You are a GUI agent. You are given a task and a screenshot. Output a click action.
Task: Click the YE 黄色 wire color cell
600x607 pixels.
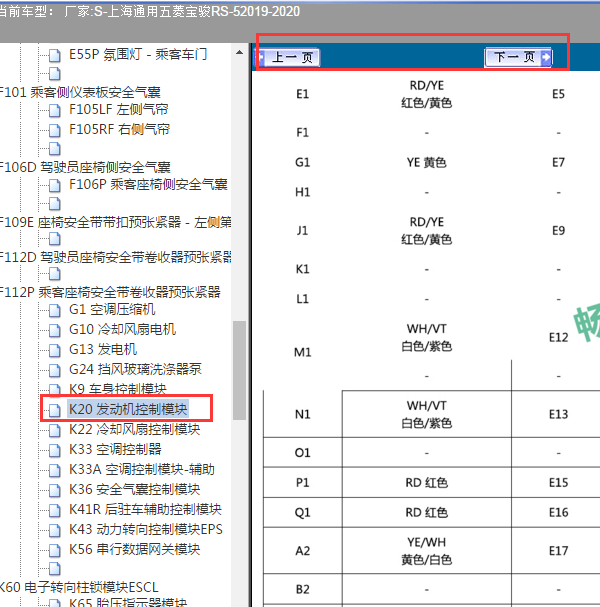pyautogui.click(x=427, y=162)
